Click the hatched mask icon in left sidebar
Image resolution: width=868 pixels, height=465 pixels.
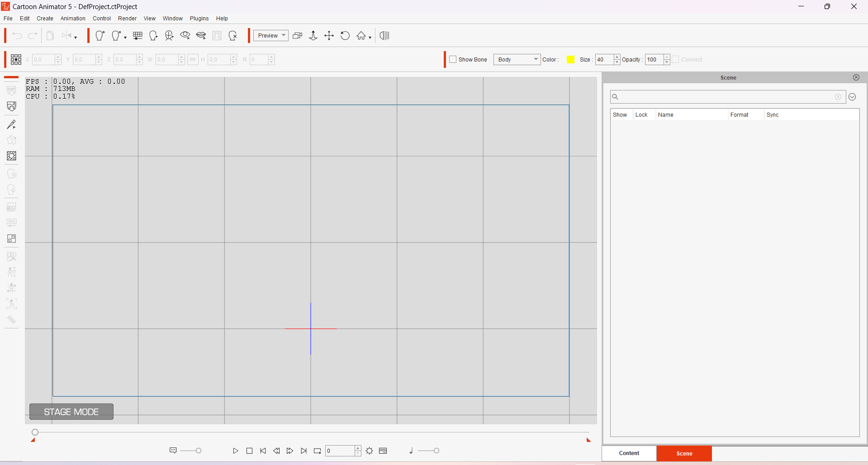click(x=12, y=156)
